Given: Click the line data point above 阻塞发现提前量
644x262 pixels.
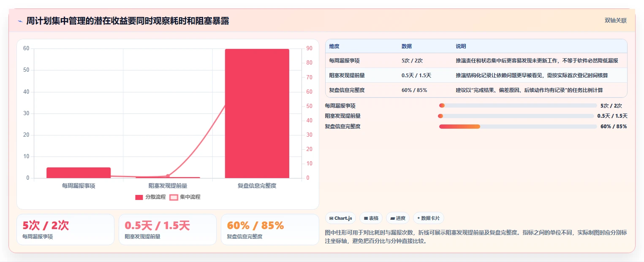Looking at the screenshot, I should click(x=168, y=176).
